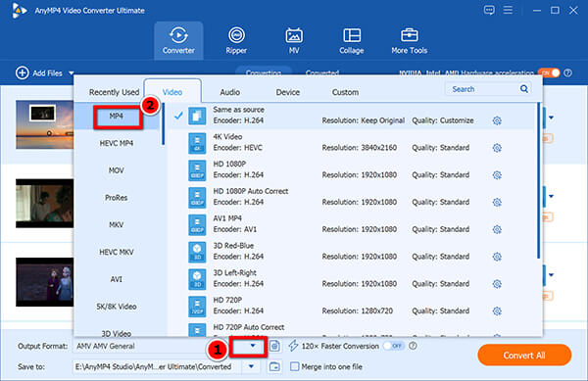Toggle 120x Faster Conversion switch
This screenshot has height=381, width=588.
pos(393,346)
